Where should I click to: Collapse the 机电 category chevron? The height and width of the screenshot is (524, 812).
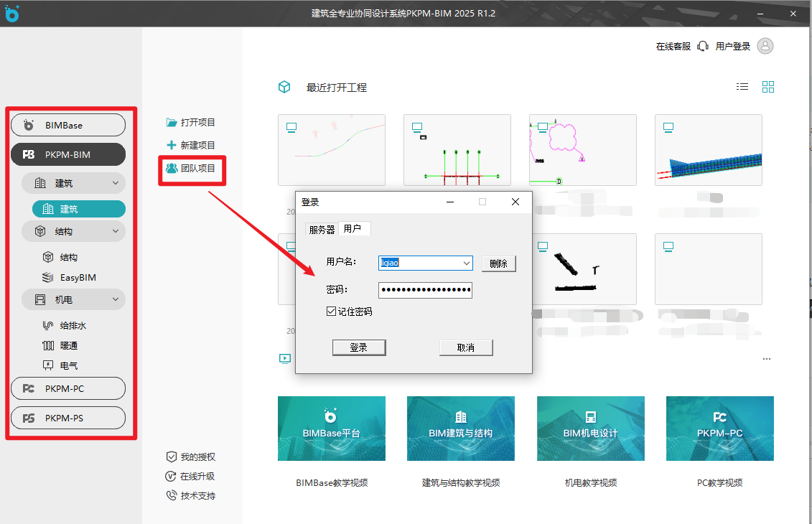click(x=116, y=299)
